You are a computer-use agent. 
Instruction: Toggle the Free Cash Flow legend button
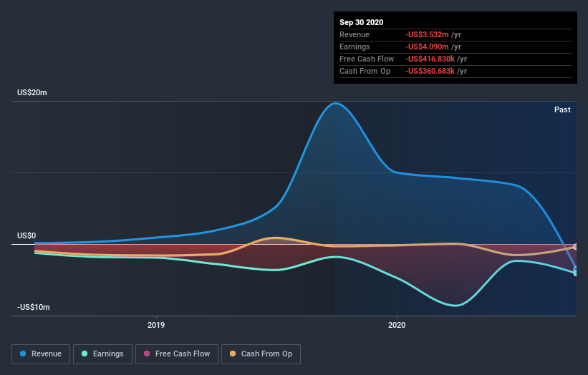[177, 354]
